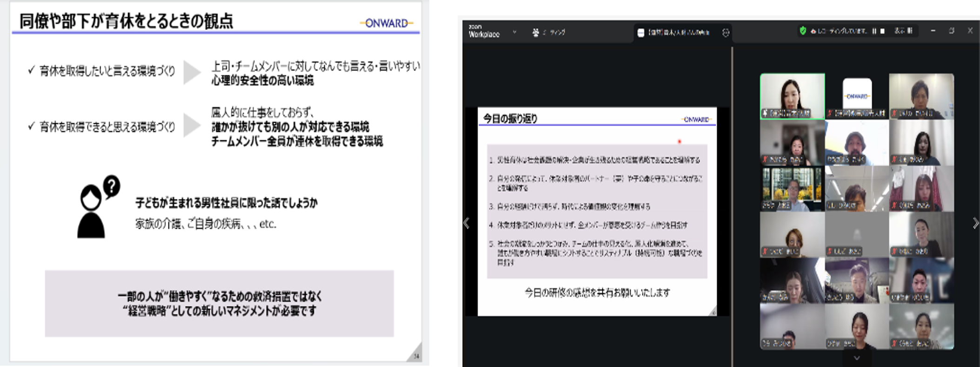The height and width of the screenshot is (367, 980).
Task: Click the shared slide heading 今日の振り返り
Action: click(511, 118)
